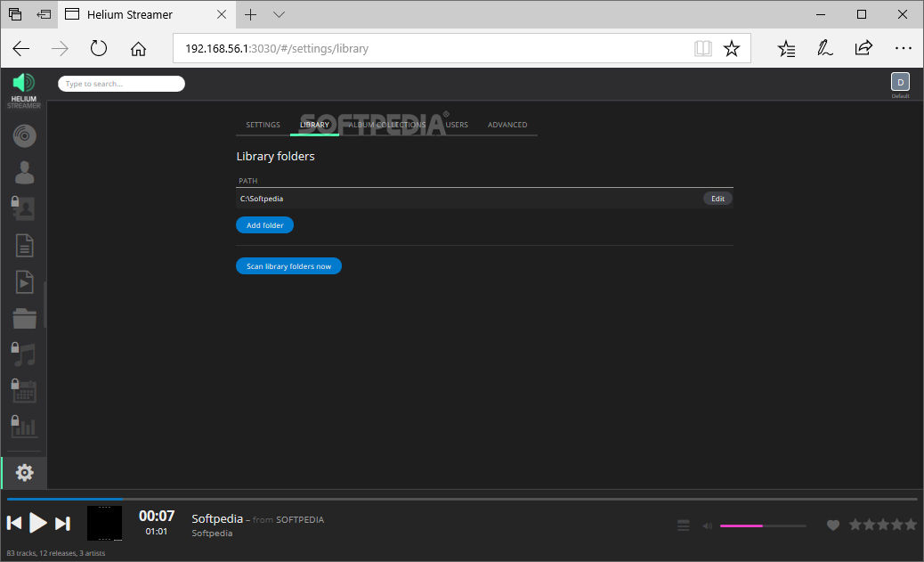Screen dimensions: 924x562
Task: Switch to the Settings tab
Action: pos(263,125)
